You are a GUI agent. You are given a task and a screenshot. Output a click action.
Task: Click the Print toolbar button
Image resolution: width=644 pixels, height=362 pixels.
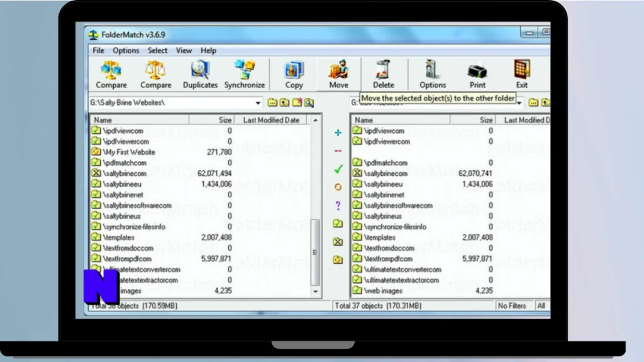point(477,74)
